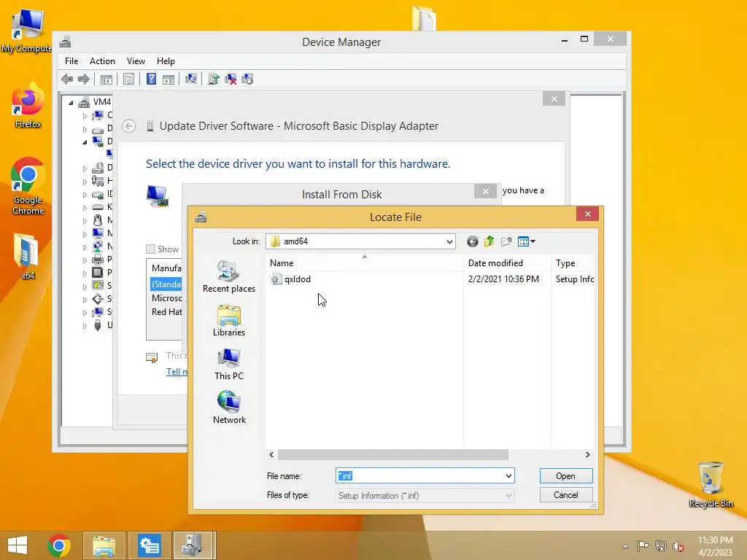Create a new folder in Locate File
The width and height of the screenshot is (747, 560).
pyautogui.click(x=506, y=242)
